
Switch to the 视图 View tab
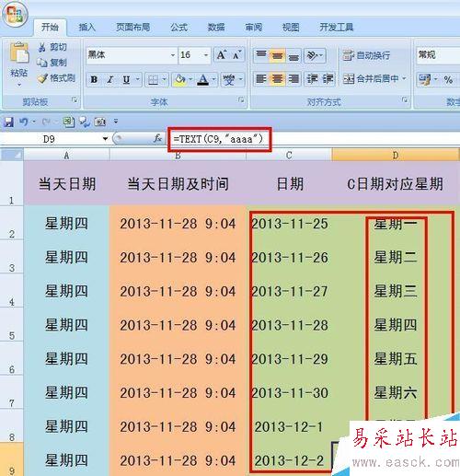(x=291, y=28)
